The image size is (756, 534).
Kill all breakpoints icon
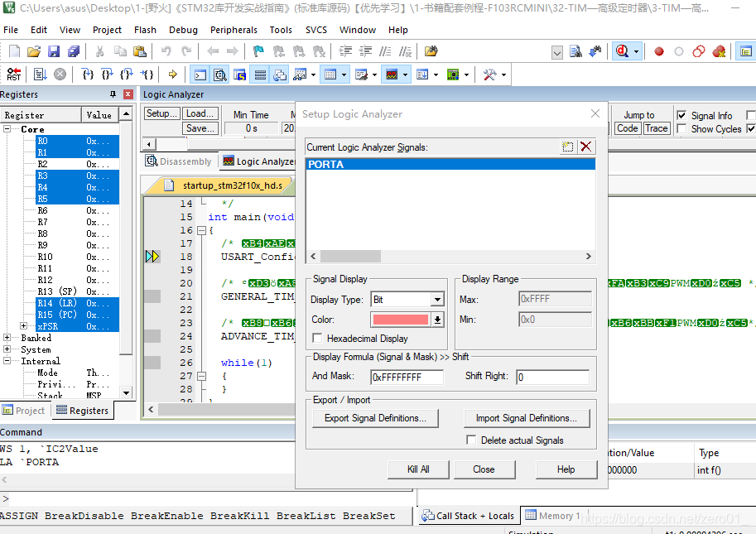719,51
